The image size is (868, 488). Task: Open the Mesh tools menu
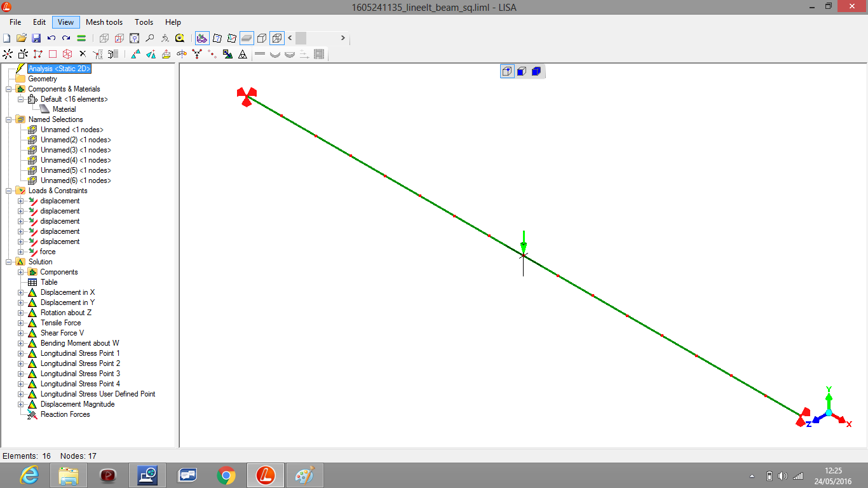[x=104, y=22]
